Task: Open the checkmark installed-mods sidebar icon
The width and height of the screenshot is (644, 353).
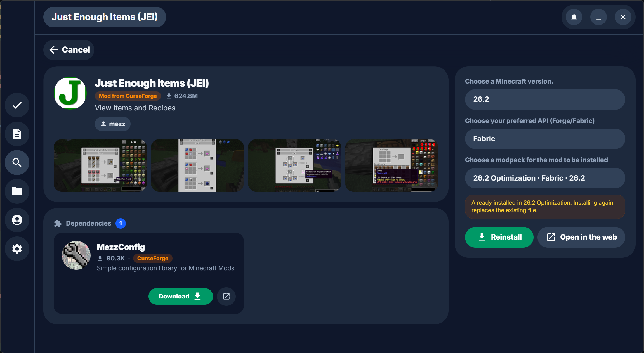Action: [17, 105]
